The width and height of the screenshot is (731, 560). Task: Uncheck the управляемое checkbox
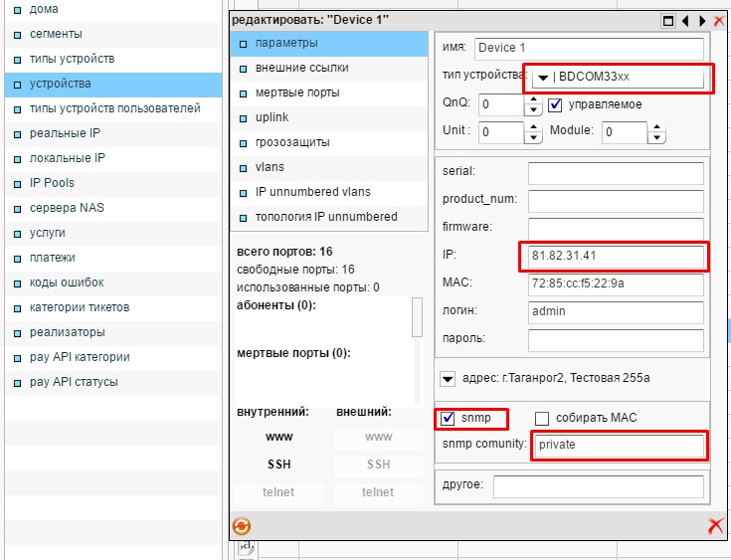pyautogui.click(x=556, y=104)
